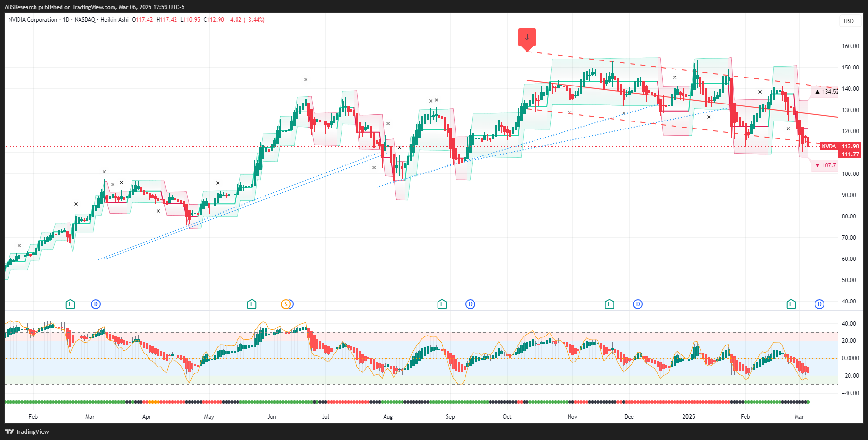Click the change value −4.02 (−3.44%)
The image size is (868, 440).
click(246, 20)
